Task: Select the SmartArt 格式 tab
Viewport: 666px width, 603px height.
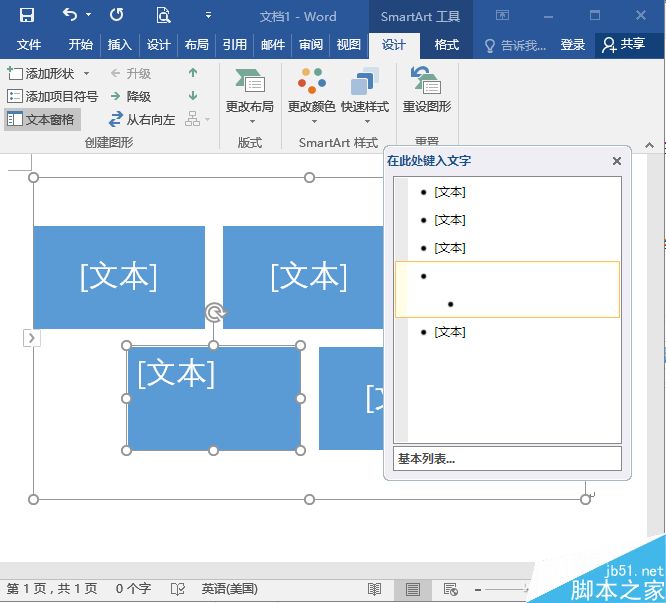Action: pos(446,44)
